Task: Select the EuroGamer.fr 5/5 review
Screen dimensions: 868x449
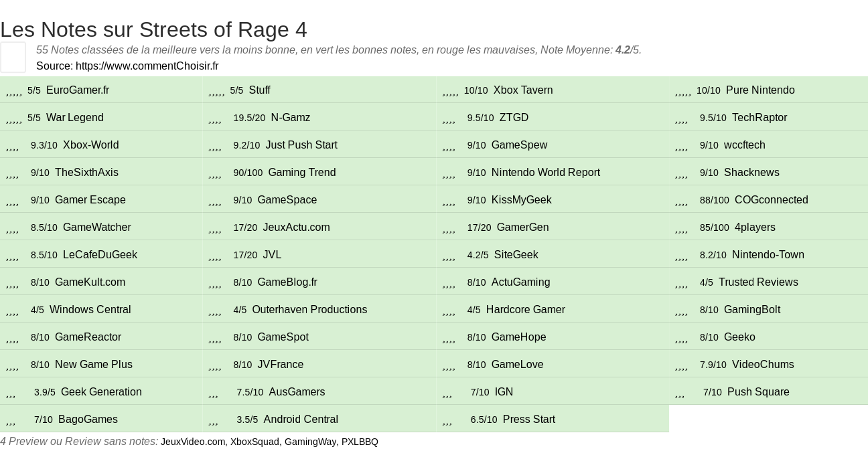Action: click(x=100, y=90)
